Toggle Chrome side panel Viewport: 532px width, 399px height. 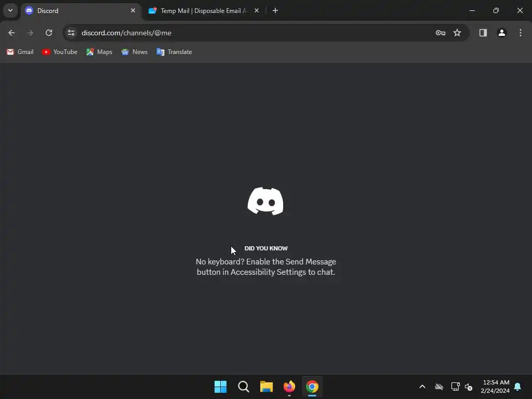point(483,33)
